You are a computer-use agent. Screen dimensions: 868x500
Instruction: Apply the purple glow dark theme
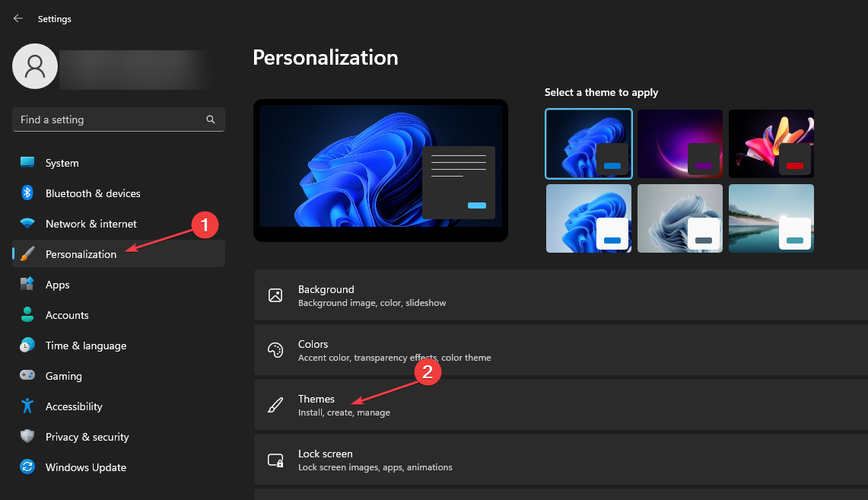680,144
